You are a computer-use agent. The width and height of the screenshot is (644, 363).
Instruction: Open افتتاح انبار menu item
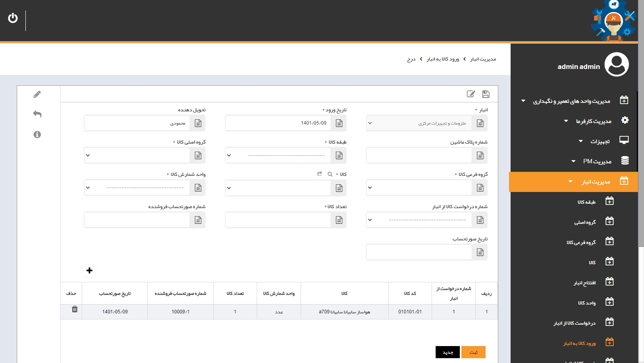pos(584,283)
